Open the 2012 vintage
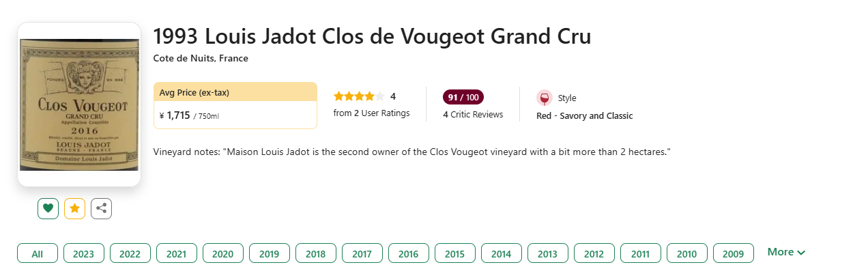The width and height of the screenshot is (868, 280). [594, 253]
